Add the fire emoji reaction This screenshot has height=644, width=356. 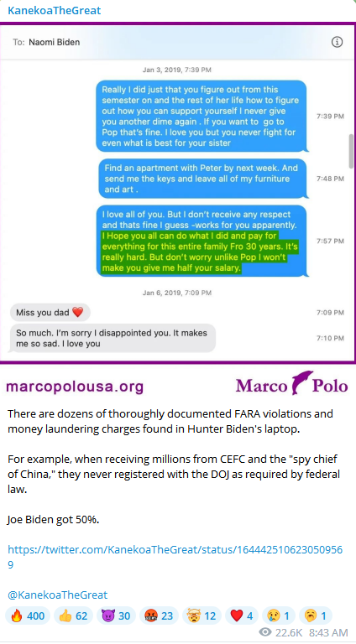[x=28, y=615]
